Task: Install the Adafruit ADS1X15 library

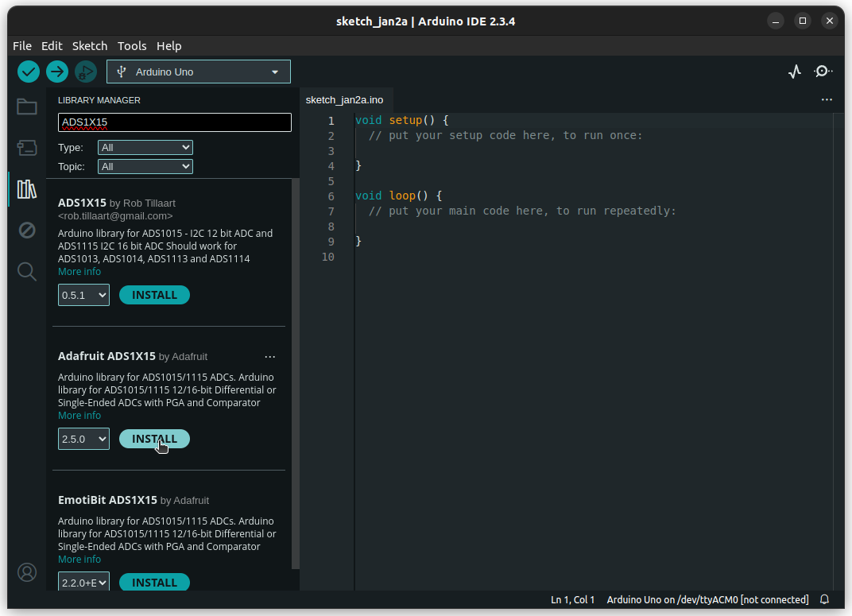Action: pyautogui.click(x=154, y=439)
